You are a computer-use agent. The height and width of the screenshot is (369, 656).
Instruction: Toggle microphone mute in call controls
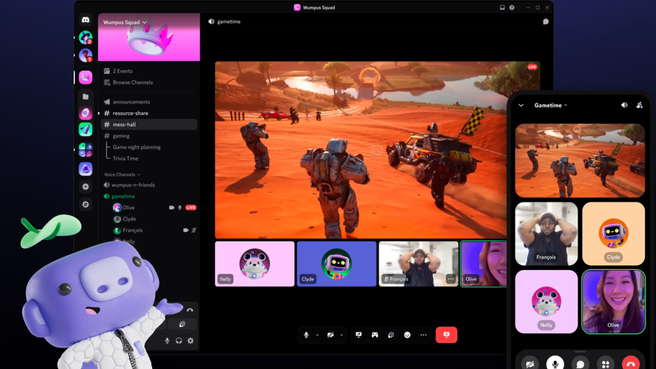coord(306,335)
